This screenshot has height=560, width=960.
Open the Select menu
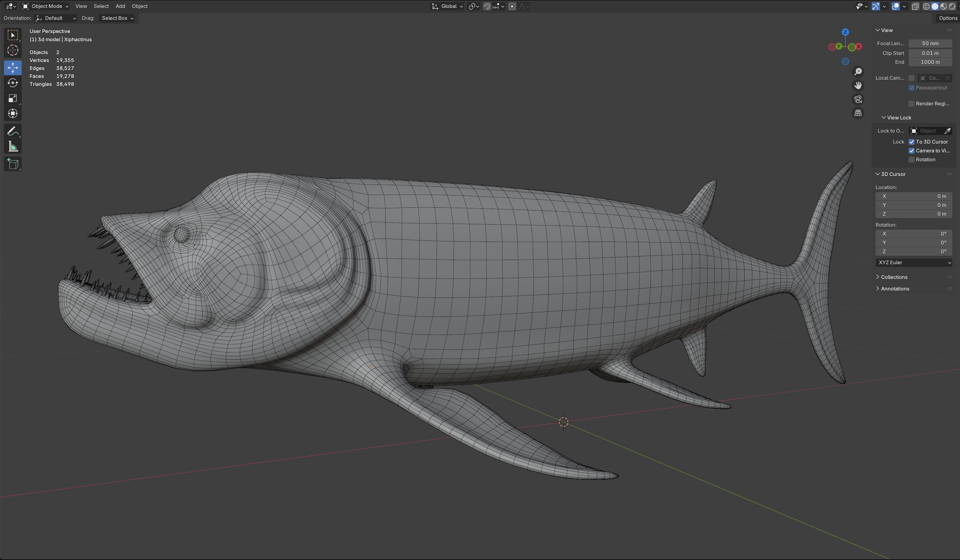pyautogui.click(x=101, y=6)
